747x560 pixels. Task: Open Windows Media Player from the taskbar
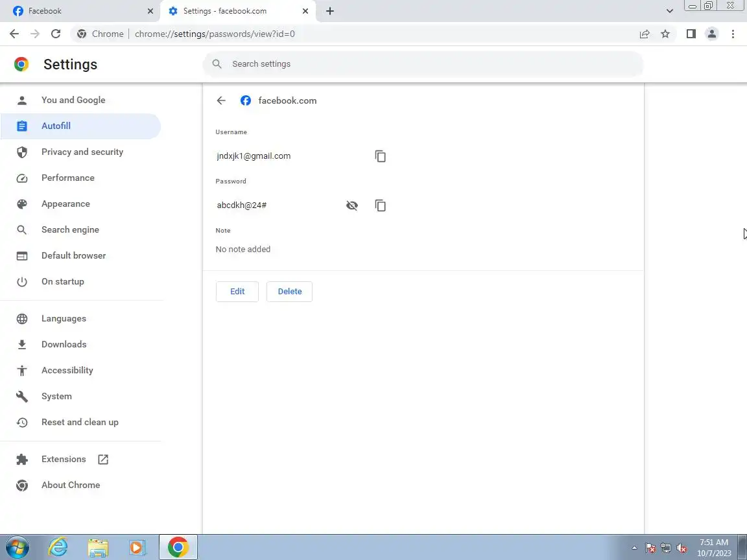(137, 547)
